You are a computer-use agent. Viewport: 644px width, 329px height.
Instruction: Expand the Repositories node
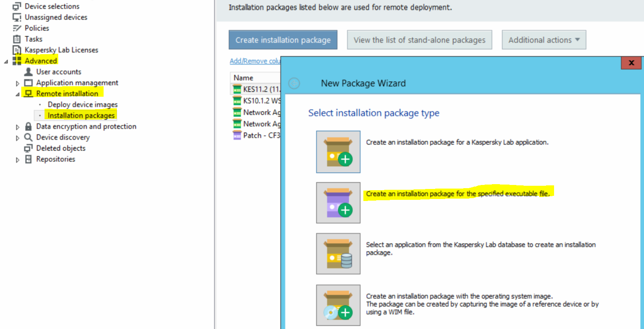[17, 160]
